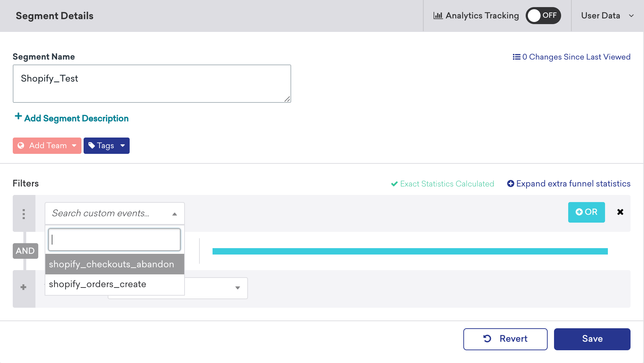Select shopify_checkouts_abandon option

point(115,264)
